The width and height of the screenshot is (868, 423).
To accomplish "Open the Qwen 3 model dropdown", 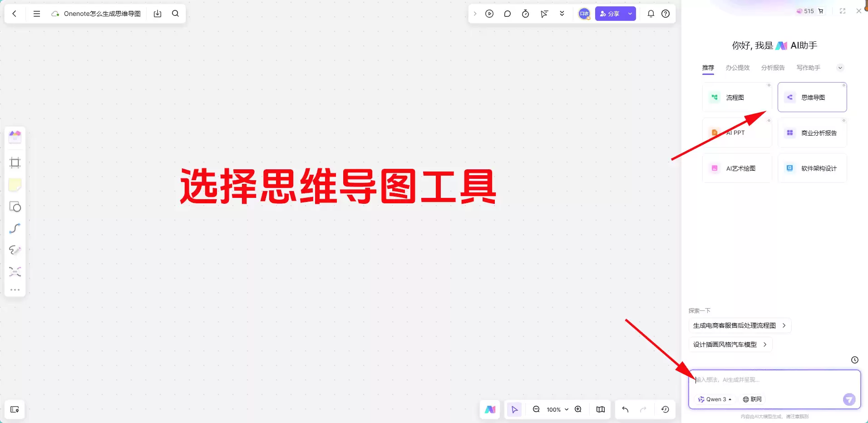I will click(715, 399).
